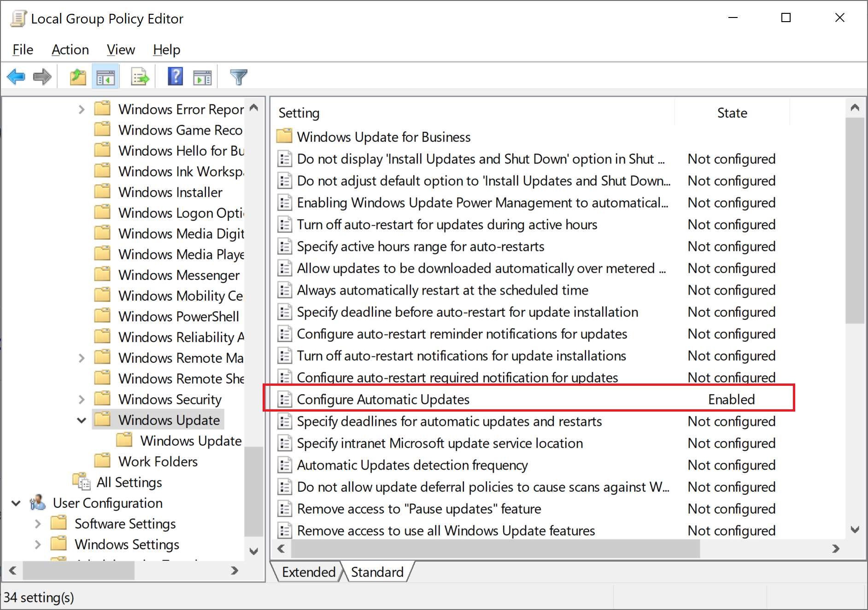
Task: Click the Local Group Policy Editor title icon
Action: (x=18, y=19)
